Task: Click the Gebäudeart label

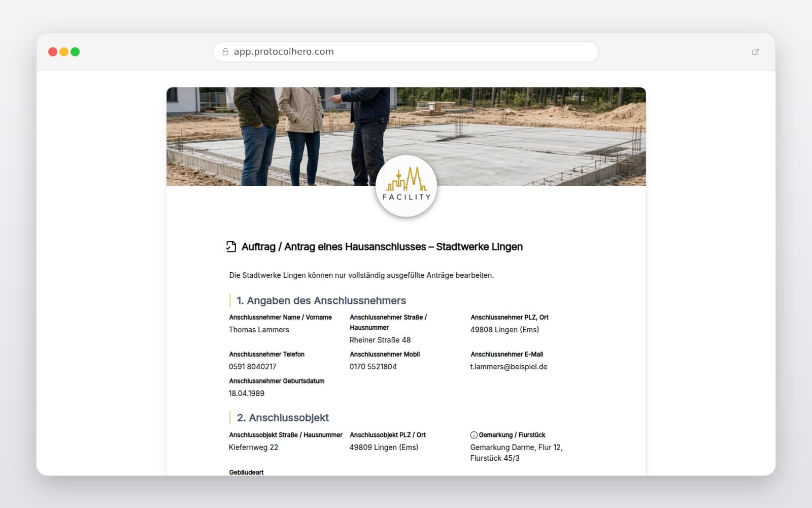Action: point(246,472)
